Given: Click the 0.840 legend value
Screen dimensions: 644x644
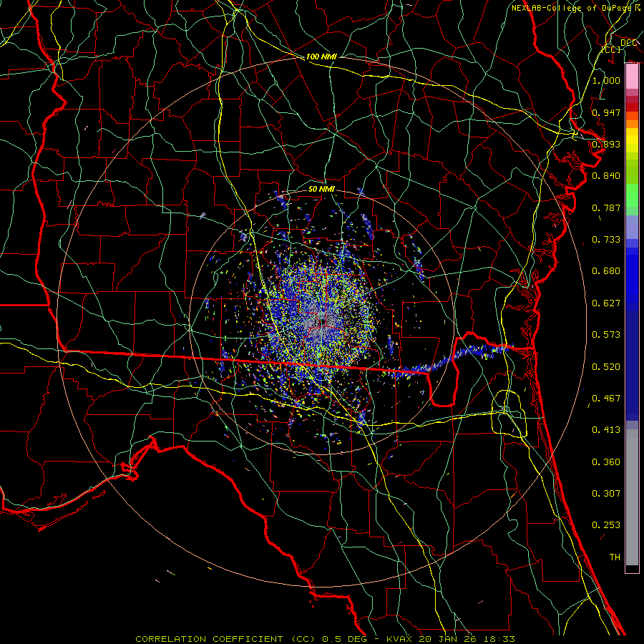Looking at the screenshot, I should [606, 176].
